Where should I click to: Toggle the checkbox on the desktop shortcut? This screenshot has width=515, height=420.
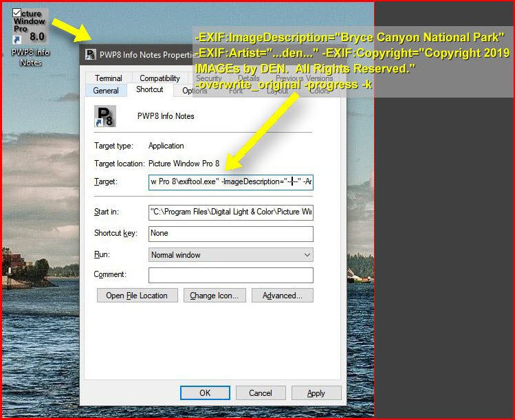(17, 12)
